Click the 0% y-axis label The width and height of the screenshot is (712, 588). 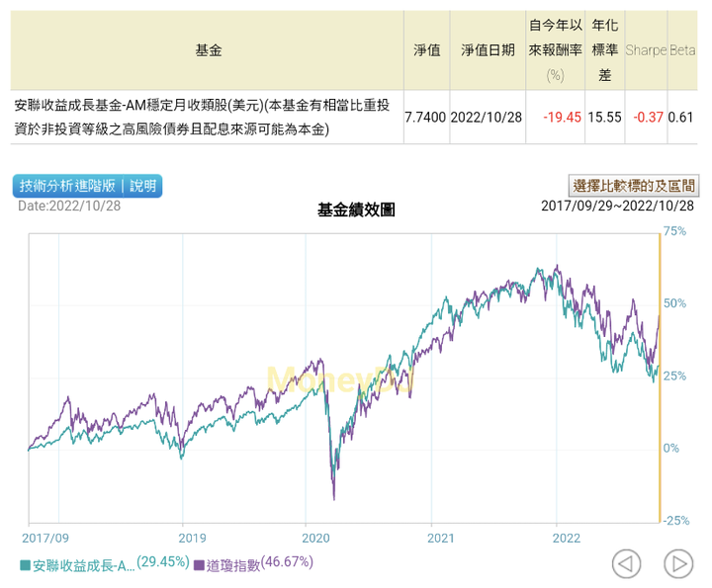tap(671, 448)
